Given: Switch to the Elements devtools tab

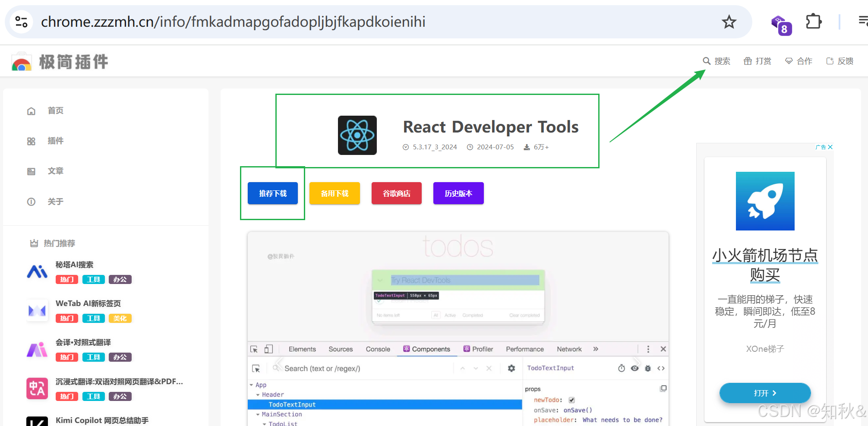Looking at the screenshot, I should pos(302,349).
